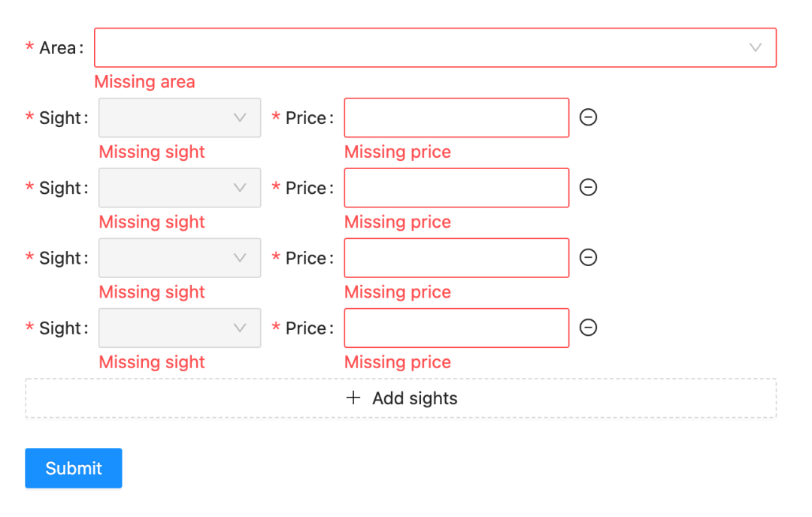
Task: Focus the second Price input field
Action: [456, 188]
